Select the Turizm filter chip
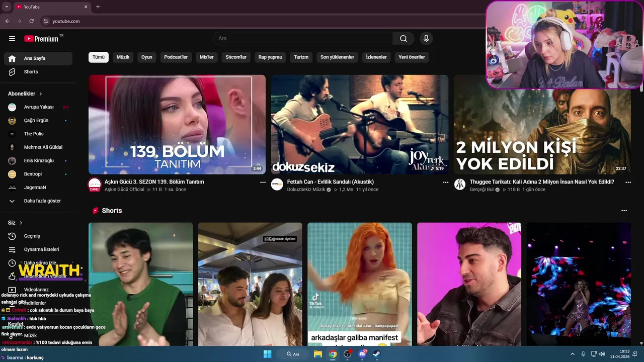644x362 pixels. (x=301, y=57)
